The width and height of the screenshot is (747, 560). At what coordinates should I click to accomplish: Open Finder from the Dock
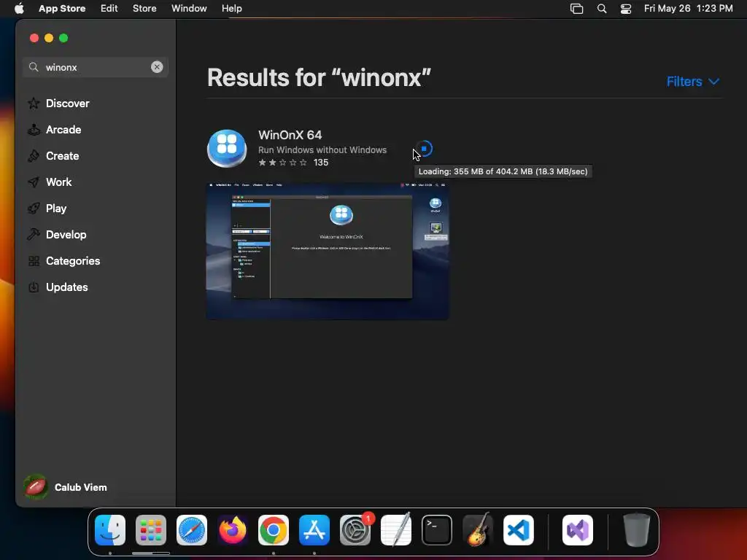click(110, 530)
